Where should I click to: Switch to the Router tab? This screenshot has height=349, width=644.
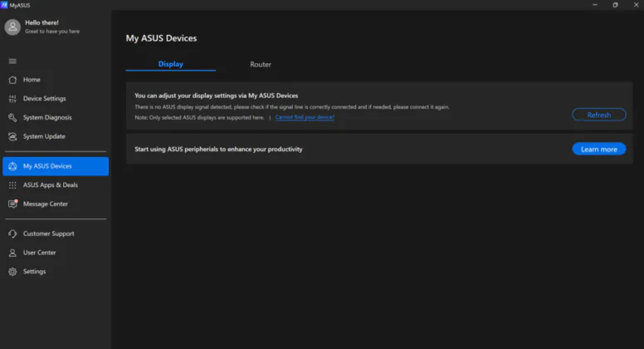(x=261, y=65)
